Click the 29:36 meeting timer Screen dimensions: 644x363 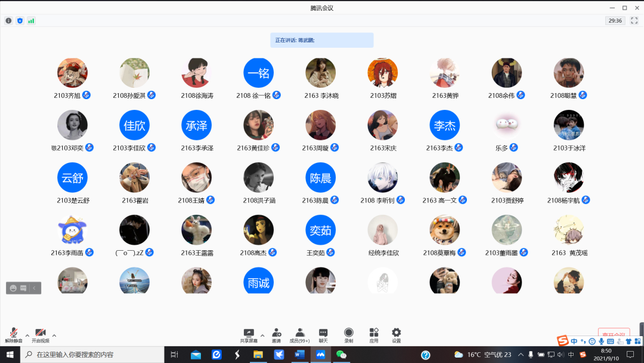615,20
